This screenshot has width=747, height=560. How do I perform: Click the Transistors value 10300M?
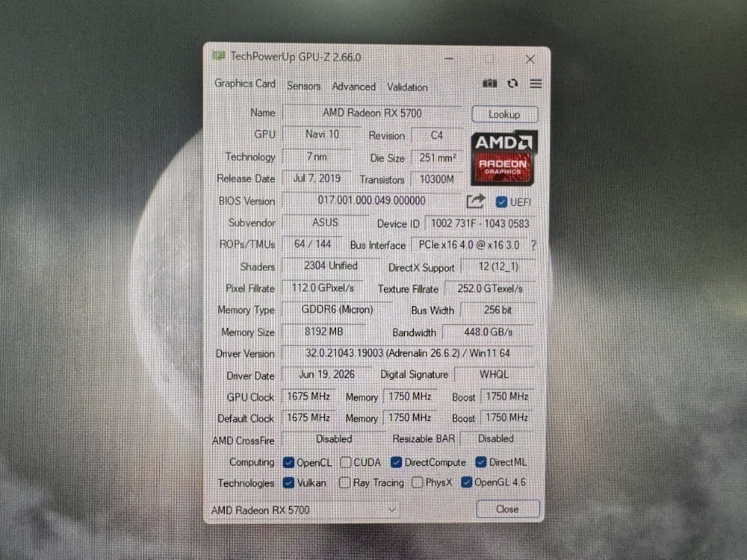[437, 179]
